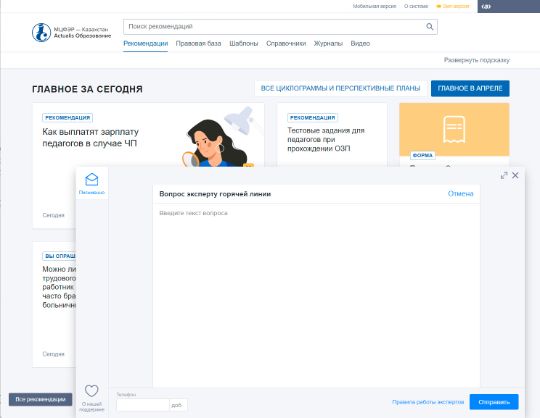Click the Главное в апреле button
Viewport: 540px width, 418px height.
point(470,88)
